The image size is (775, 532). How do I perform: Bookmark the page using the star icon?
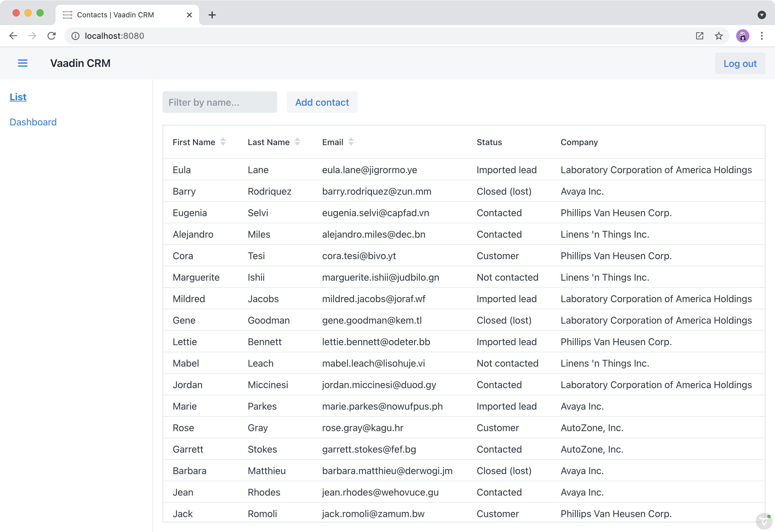(718, 36)
